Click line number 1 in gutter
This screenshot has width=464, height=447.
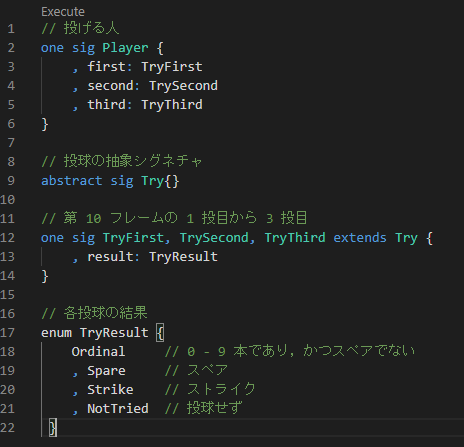pos(11,29)
